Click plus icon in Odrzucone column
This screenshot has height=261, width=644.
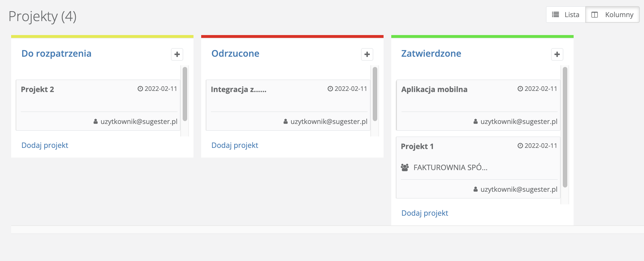[x=367, y=54]
